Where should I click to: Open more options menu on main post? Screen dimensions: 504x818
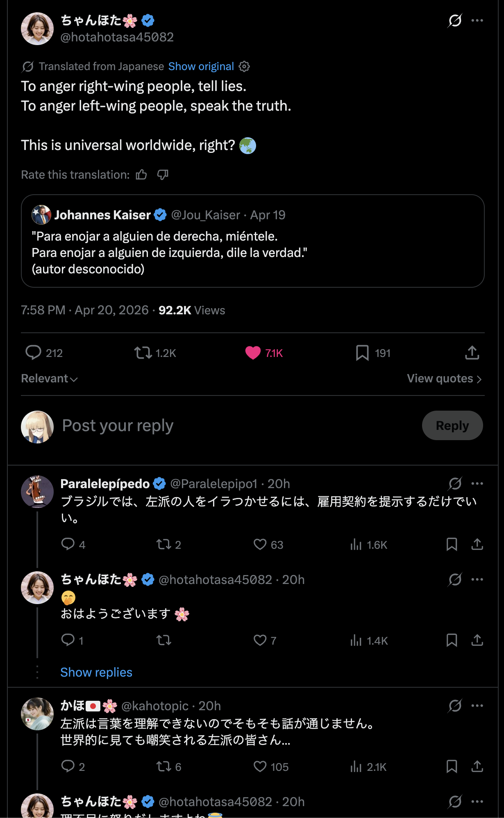click(477, 20)
